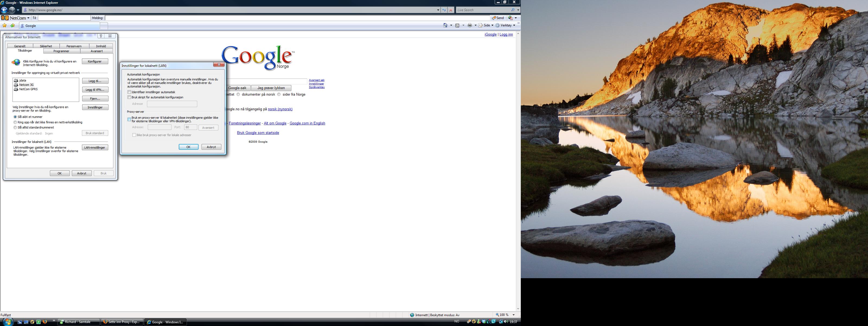The height and width of the screenshot is (326, 868).
Task: Click the new tab button beside Google tab
Action: 104,26
